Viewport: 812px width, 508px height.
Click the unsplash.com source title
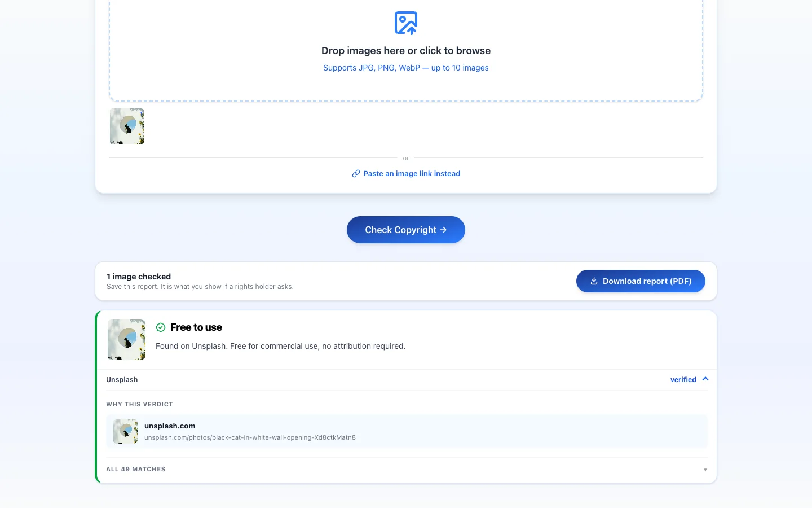pos(170,426)
